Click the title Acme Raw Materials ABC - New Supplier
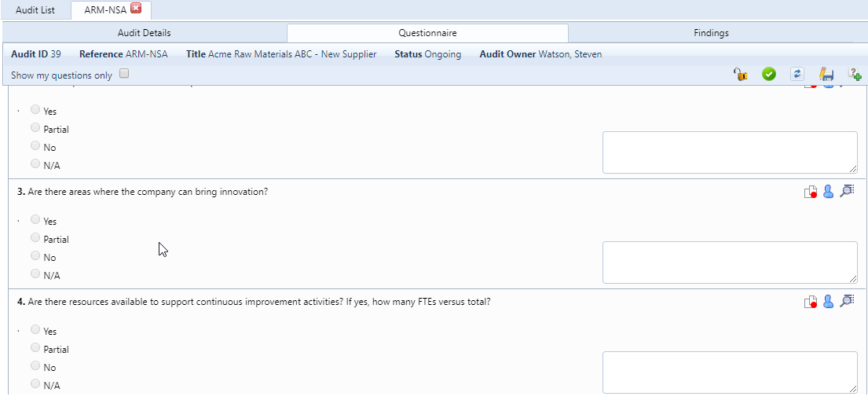 point(281,54)
